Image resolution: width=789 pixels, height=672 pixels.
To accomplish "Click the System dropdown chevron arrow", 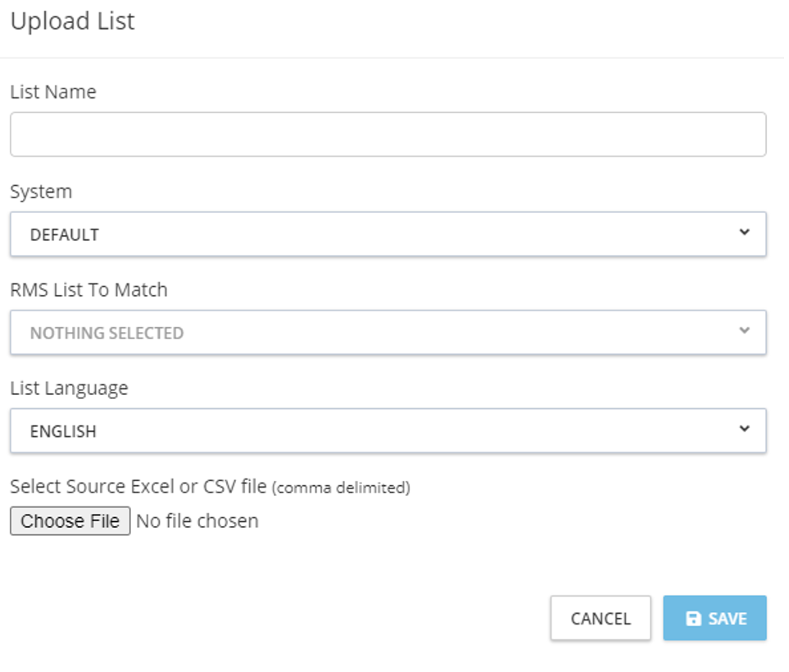I will pos(744,233).
